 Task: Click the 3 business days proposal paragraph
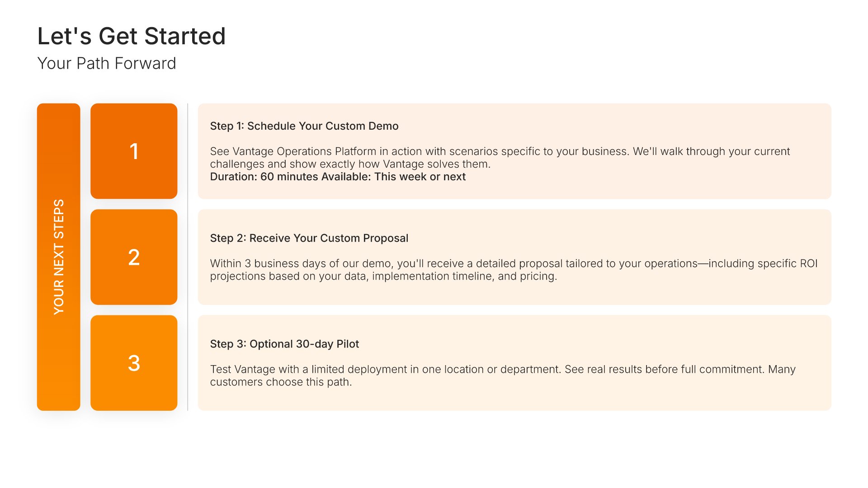coord(514,263)
